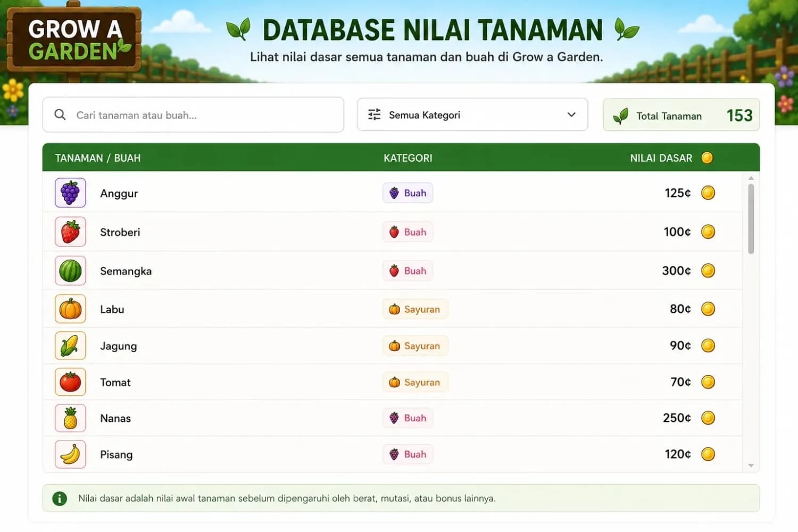Click the coin icon in Semangka row
The image size is (798, 532).
point(708,271)
